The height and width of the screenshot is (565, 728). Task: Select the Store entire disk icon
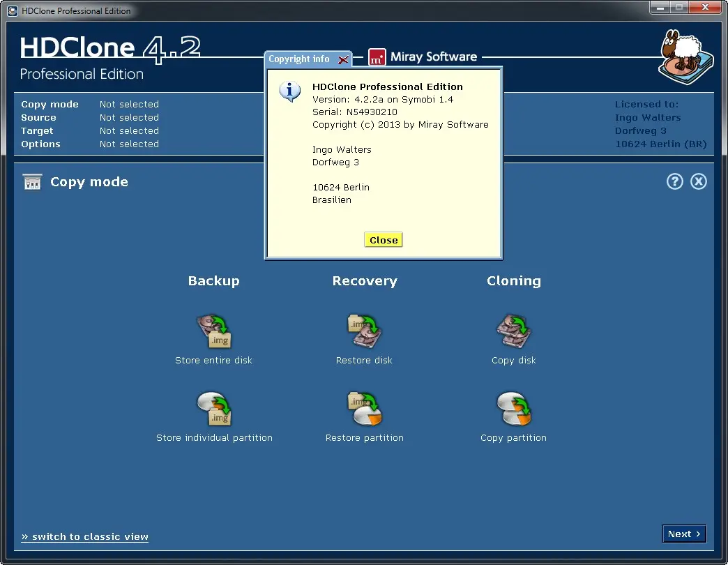[x=214, y=331]
